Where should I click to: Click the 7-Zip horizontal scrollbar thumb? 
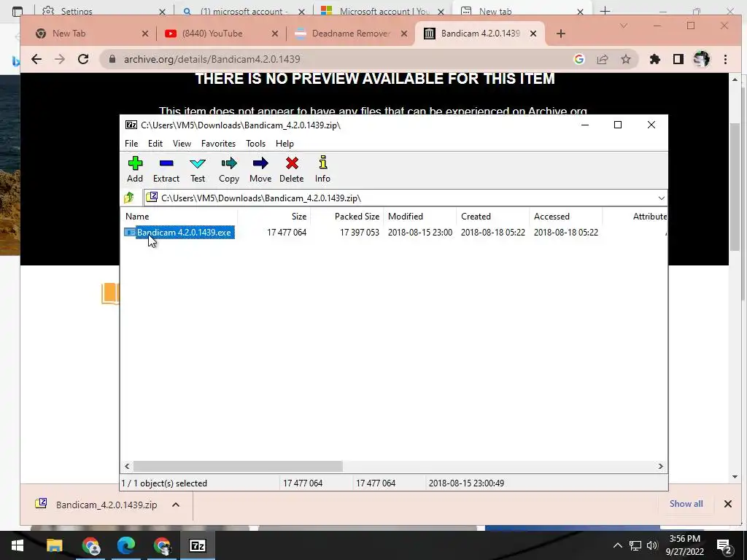click(238, 466)
